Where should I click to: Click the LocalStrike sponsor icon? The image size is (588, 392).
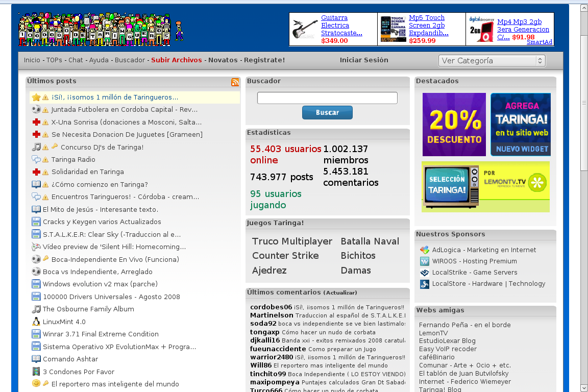click(425, 273)
